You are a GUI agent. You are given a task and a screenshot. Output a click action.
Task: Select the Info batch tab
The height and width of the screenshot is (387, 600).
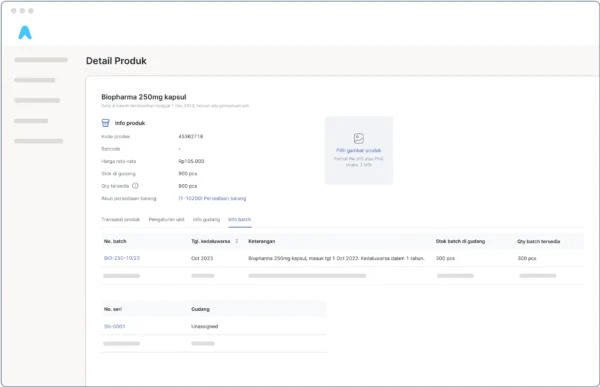[x=240, y=219]
